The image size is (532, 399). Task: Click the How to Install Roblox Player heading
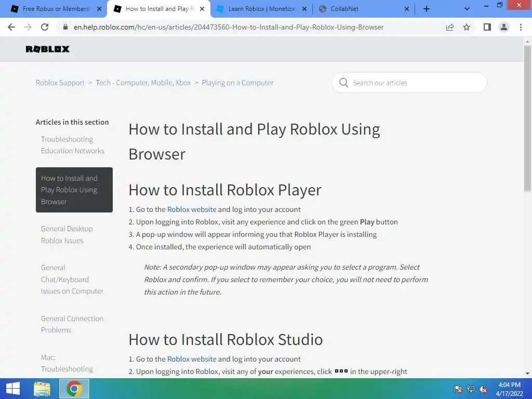click(225, 190)
